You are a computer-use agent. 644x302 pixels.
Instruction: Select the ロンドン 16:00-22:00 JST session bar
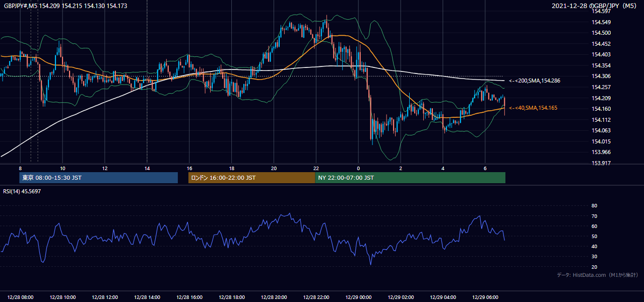[x=251, y=178]
